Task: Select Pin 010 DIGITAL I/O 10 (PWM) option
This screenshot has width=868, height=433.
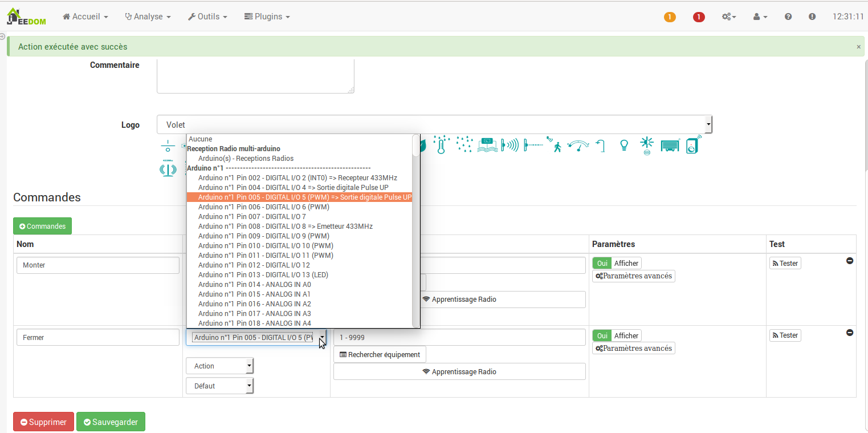Action: (x=299, y=245)
